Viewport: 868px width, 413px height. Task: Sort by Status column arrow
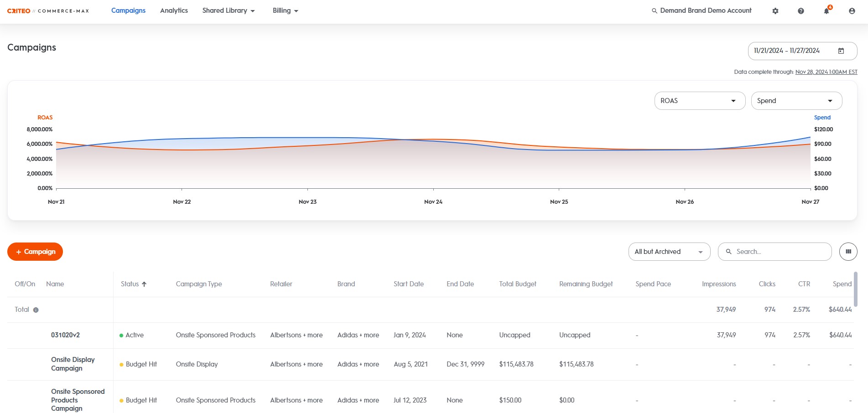[x=144, y=284]
